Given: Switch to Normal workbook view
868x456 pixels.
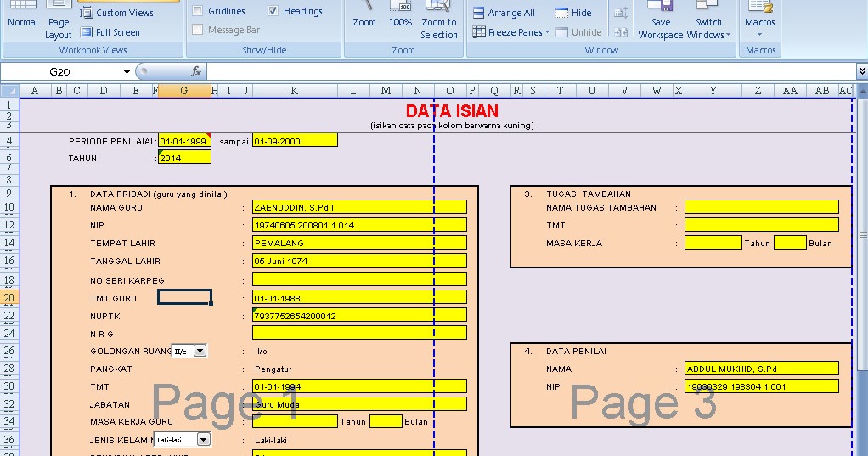Looking at the screenshot, I should (x=23, y=17).
